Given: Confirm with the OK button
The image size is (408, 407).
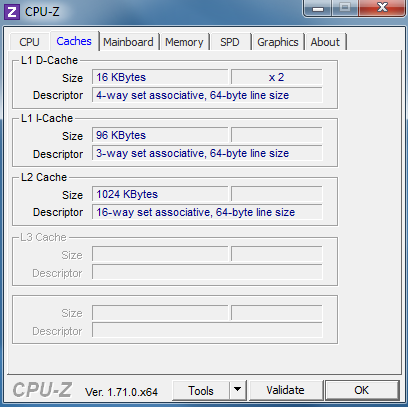Looking at the screenshot, I should point(362,390).
